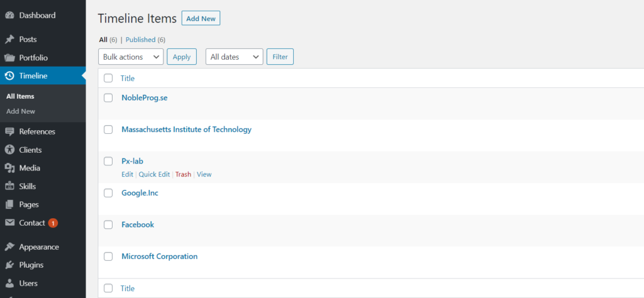Click the Contact envelope icon

pos(9,223)
